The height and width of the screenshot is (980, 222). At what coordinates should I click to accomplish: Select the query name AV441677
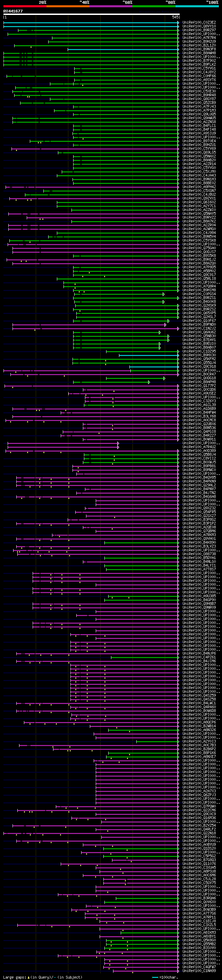[13, 11]
